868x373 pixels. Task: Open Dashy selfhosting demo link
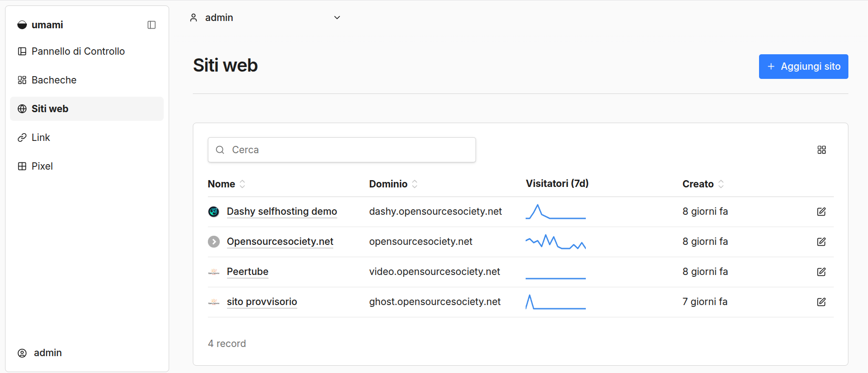[282, 212]
